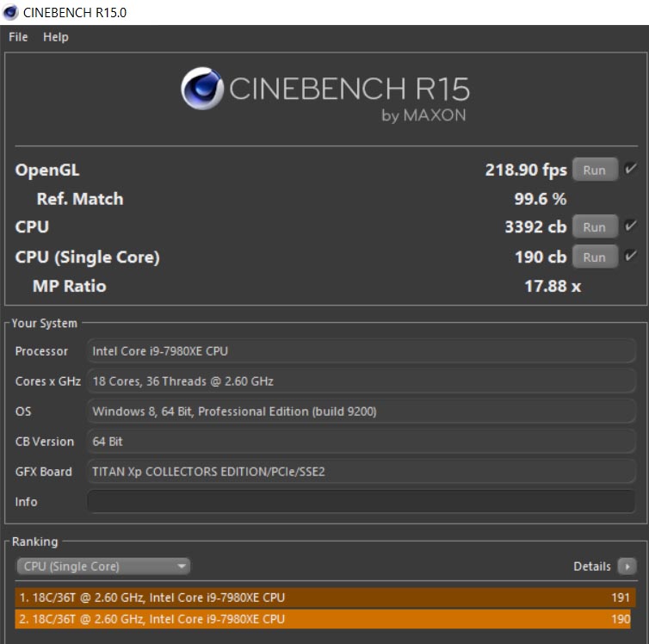
Task: Click the 190 cb single core score
Action: pos(541,257)
